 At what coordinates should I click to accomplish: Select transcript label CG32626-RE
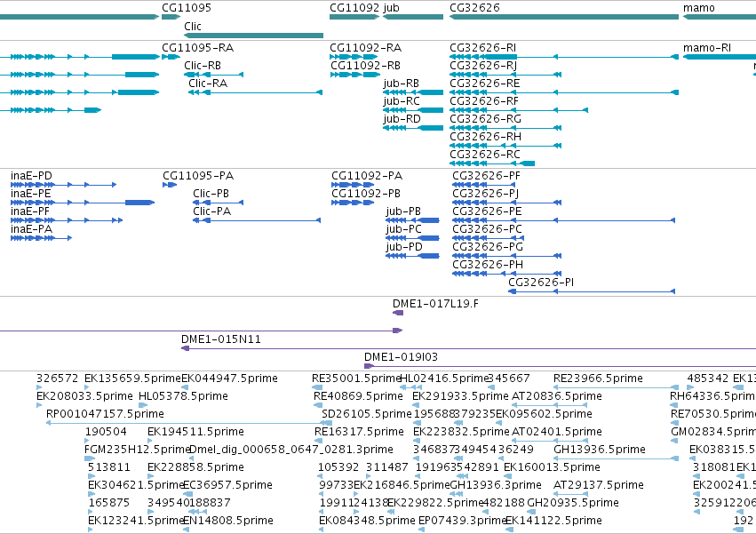click(x=484, y=84)
